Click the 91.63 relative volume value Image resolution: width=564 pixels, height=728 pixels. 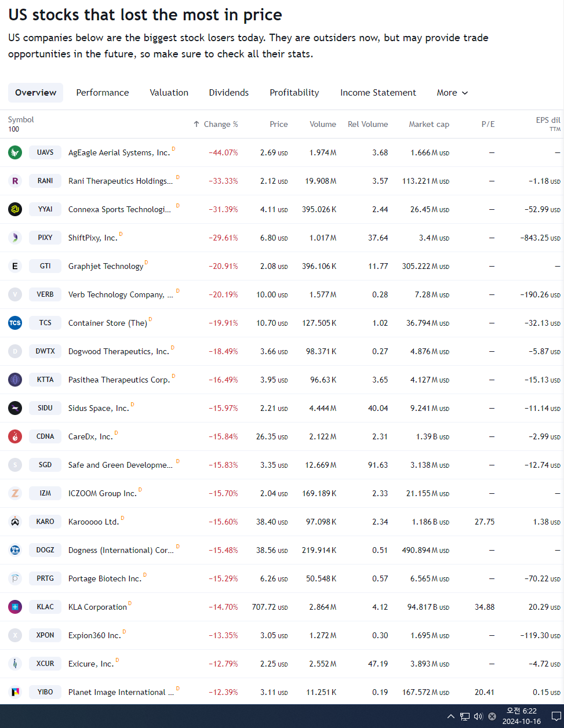[x=378, y=465]
